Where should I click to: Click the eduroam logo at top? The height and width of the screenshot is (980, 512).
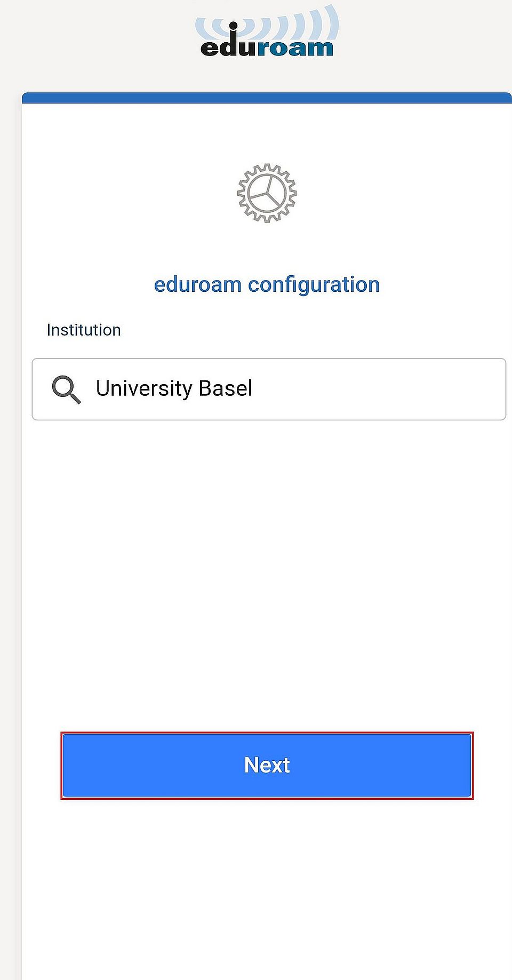[x=267, y=33]
